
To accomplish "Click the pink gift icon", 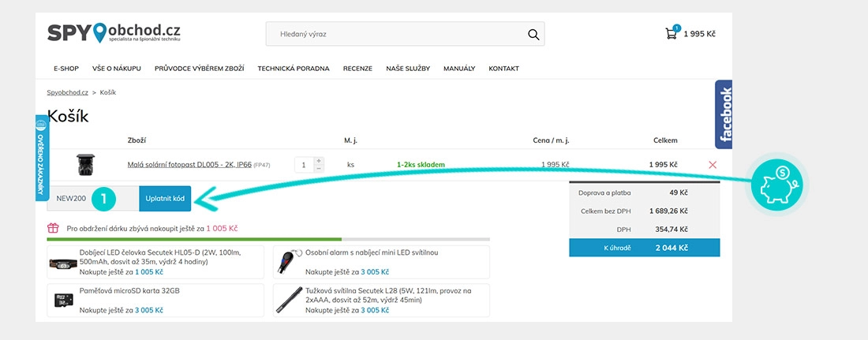I will pos(53,228).
